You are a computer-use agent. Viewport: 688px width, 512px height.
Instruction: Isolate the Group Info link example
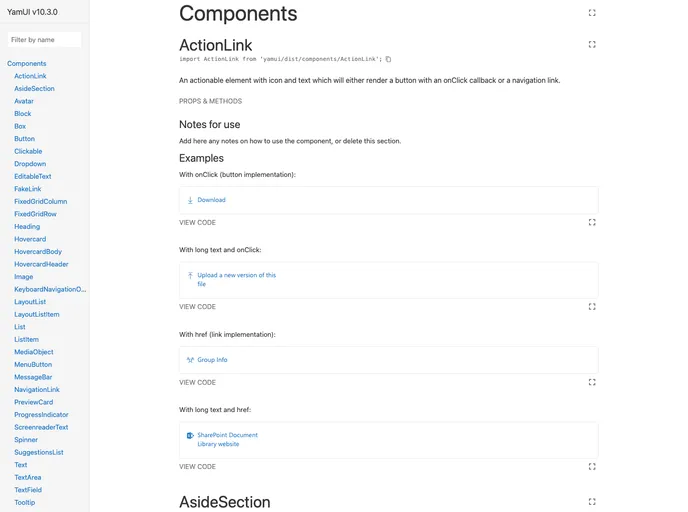point(592,382)
